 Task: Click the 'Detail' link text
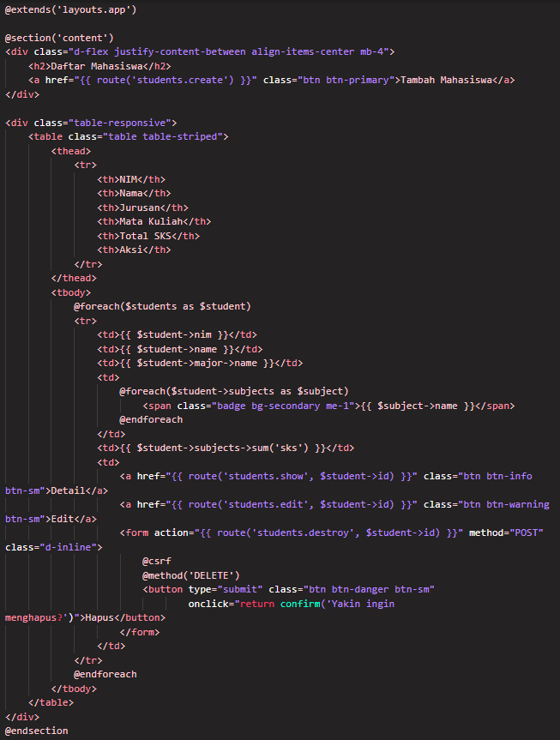click(x=68, y=490)
